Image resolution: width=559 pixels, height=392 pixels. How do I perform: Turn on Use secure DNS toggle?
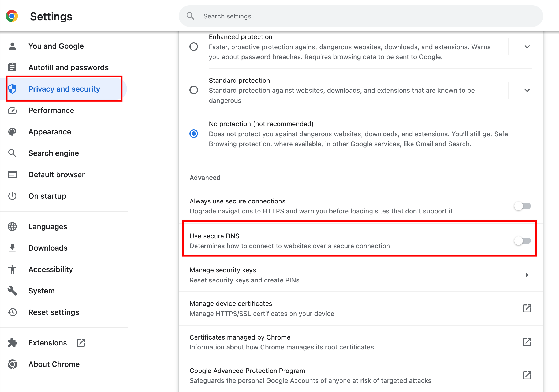522,241
